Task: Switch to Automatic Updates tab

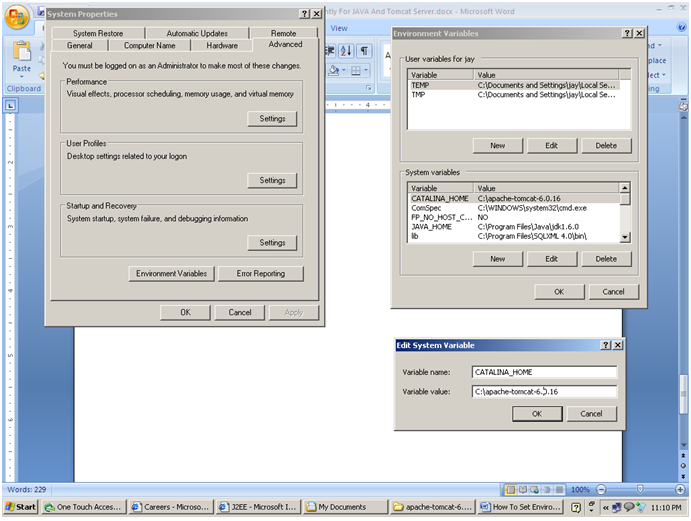Action: click(x=197, y=33)
